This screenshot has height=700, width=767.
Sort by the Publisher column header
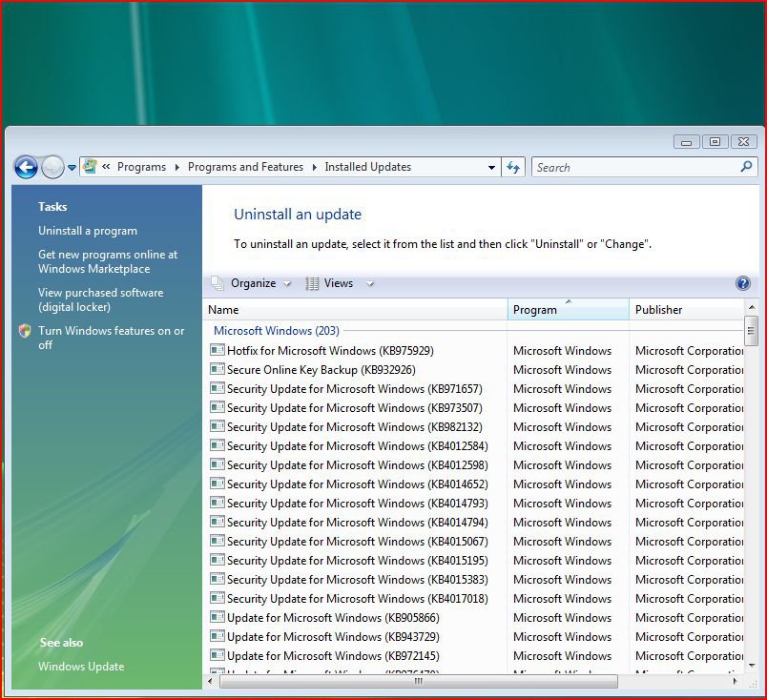point(687,310)
